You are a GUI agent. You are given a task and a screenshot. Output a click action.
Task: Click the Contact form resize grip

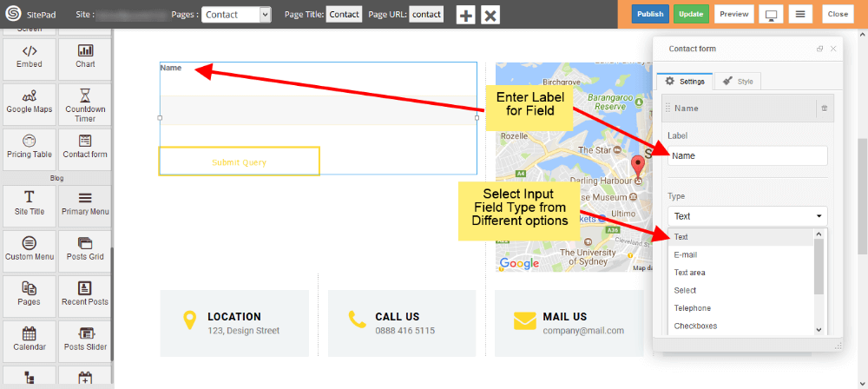click(837, 346)
